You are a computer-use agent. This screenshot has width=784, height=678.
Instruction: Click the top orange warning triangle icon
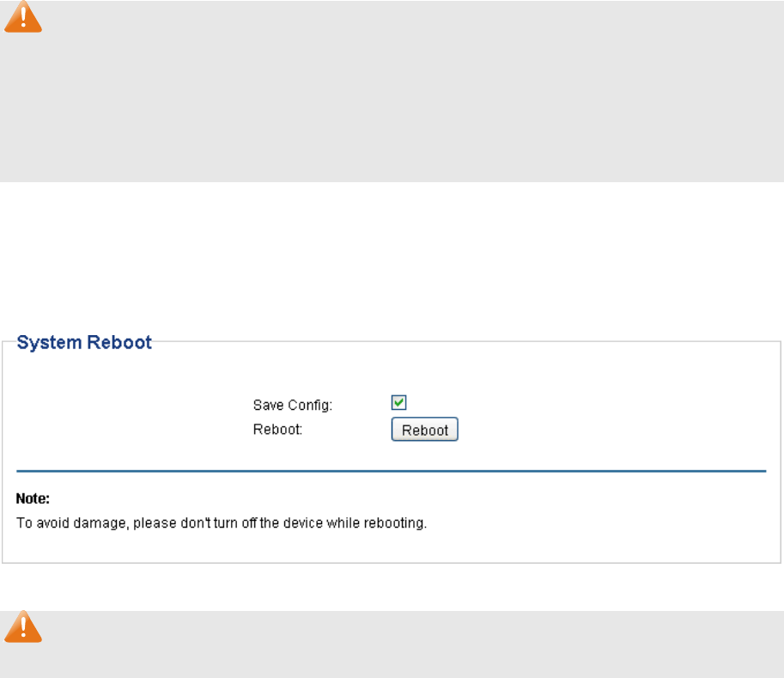[x=23, y=17]
